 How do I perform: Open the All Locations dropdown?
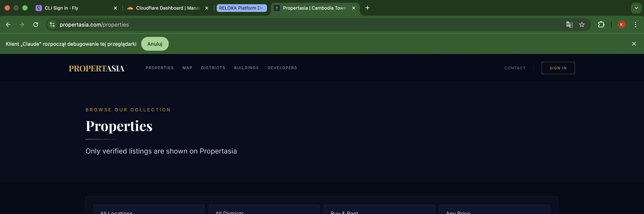pos(149,210)
